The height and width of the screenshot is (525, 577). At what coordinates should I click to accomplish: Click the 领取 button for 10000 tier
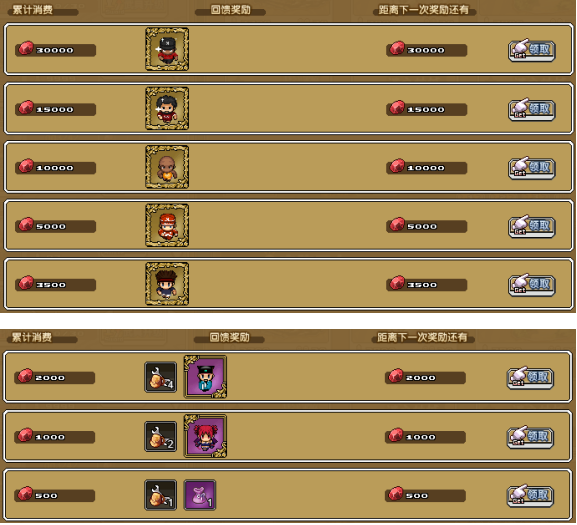coord(532,168)
